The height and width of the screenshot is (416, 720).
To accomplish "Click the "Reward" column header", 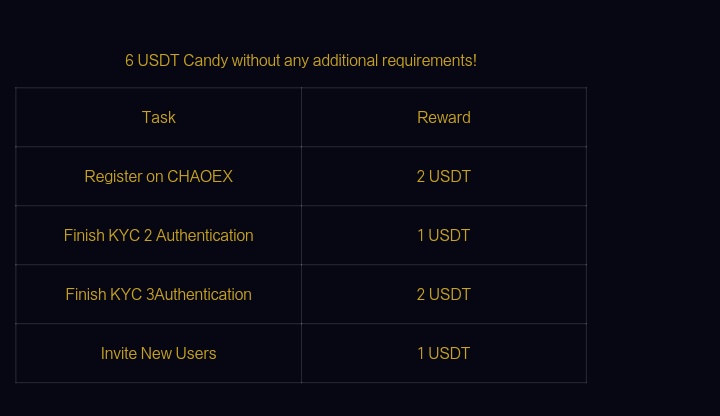I will 443,117.
